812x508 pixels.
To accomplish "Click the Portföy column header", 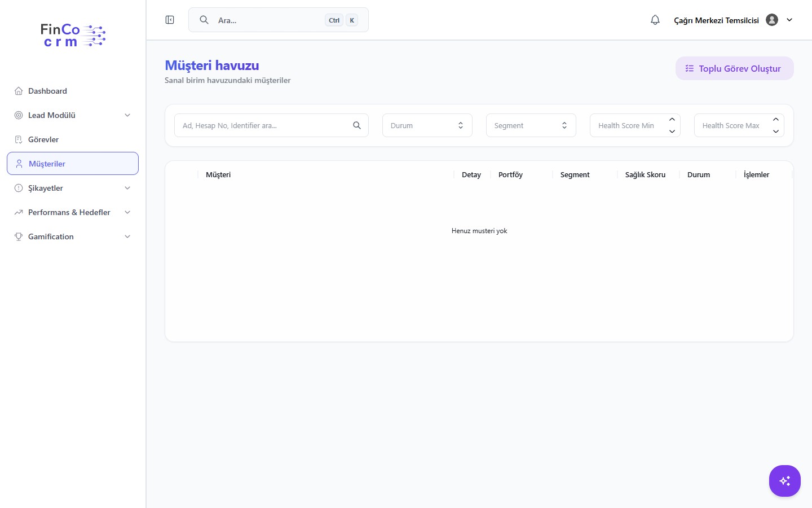I will coord(510,175).
